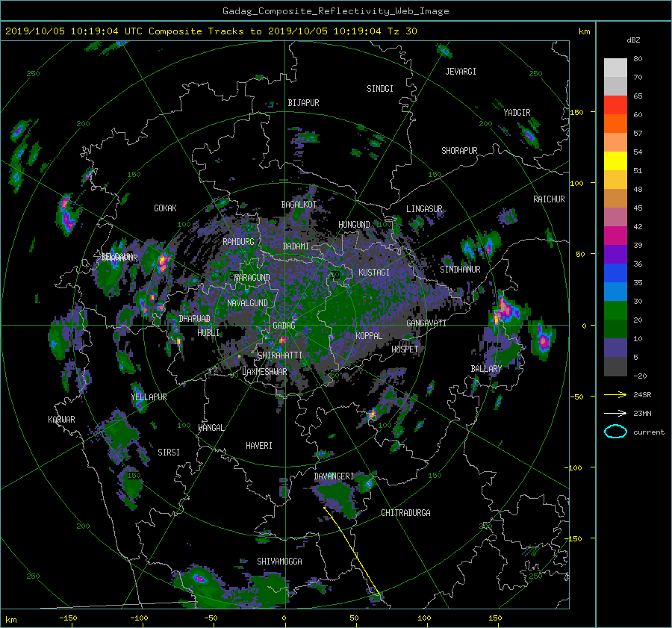Click the SHORAPUR city label
This screenshot has height=628, width=672.
pyautogui.click(x=459, y=151)
